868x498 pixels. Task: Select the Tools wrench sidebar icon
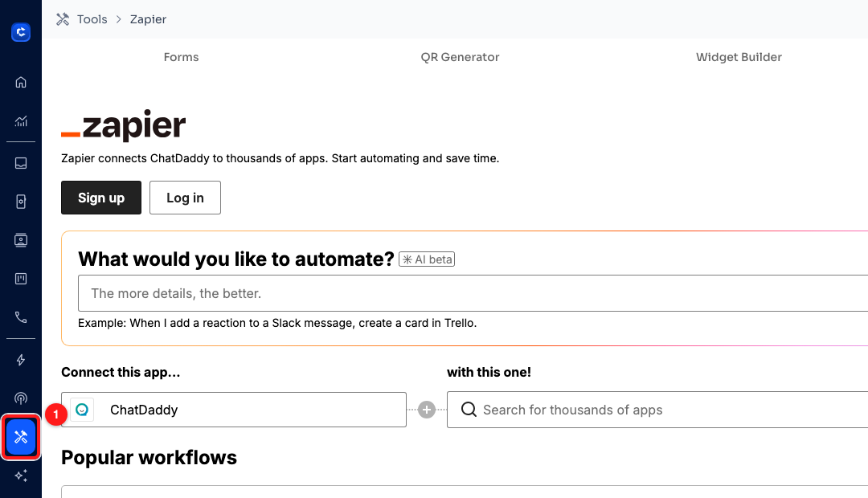pos(20,437)
